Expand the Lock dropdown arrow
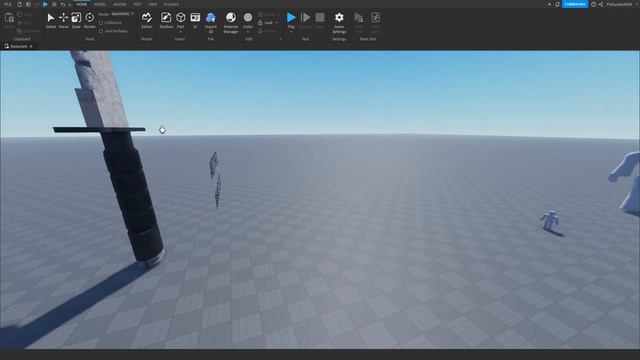This screenshot has width=640, height=360. (277, 23)
